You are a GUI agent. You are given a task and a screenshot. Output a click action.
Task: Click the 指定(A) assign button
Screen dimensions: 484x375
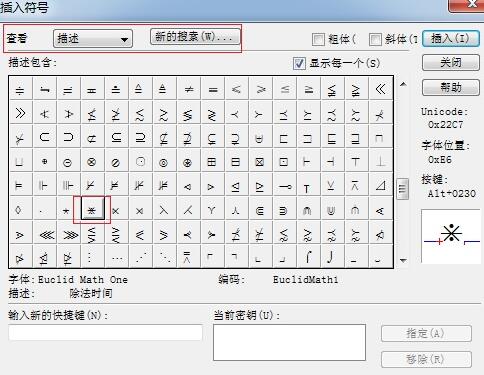point(426,333)
